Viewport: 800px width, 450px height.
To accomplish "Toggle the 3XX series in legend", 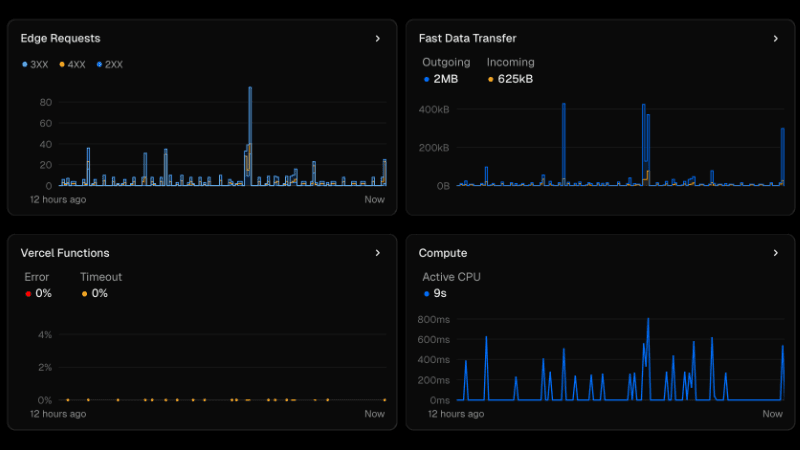I will [35, 64].
